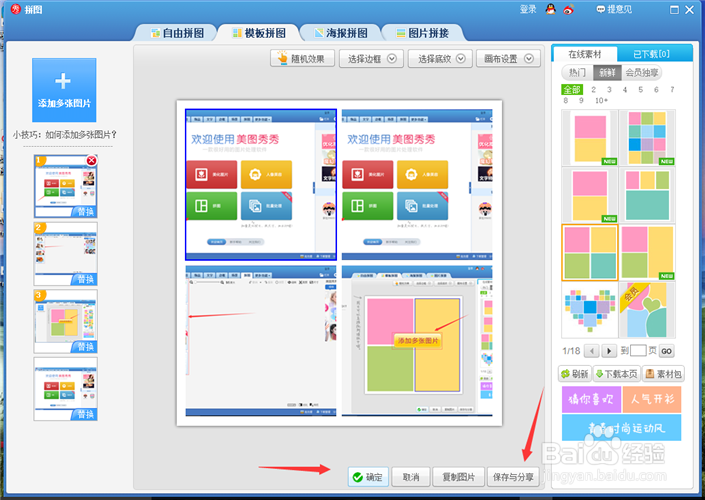Viewport: 705px width, 500px height.
Task: Click the 登录 login link
Action: (528, 9)
